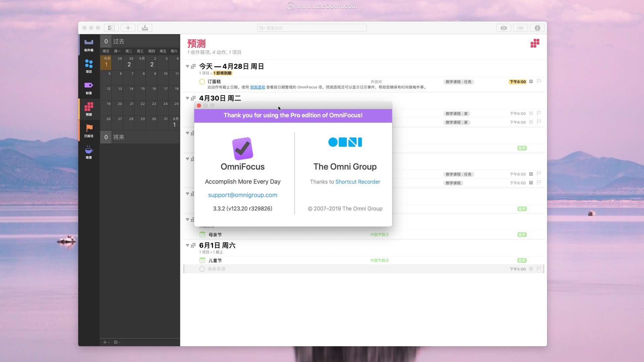Open the plus dropdown at the sidebar bottom

pos(106,342)
